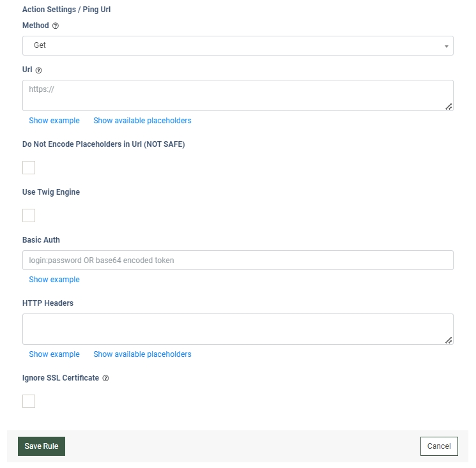Click into the Basic Auth input

pos(237,260)
